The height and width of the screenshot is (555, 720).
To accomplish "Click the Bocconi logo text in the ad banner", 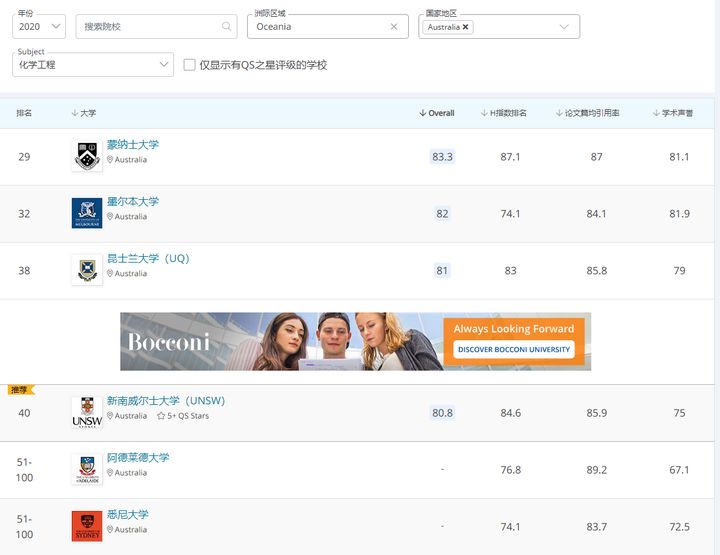I will click(x=169, y=342).
